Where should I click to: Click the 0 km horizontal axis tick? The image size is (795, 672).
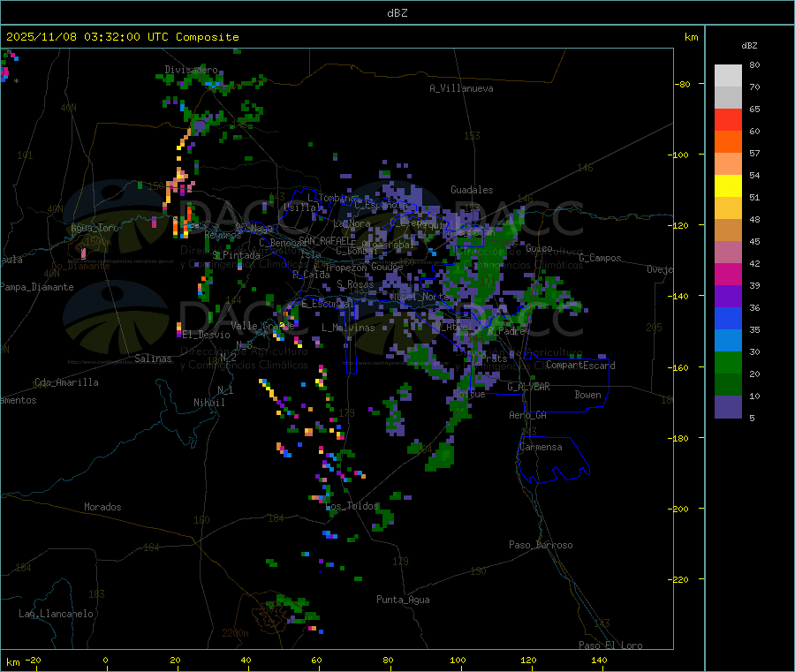pos(105,660)
